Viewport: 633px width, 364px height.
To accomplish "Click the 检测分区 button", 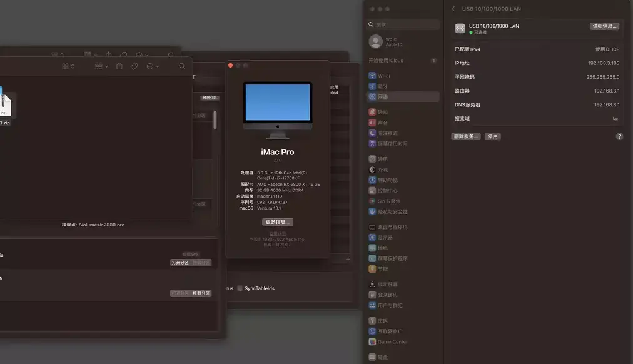I will click(210, 98).
